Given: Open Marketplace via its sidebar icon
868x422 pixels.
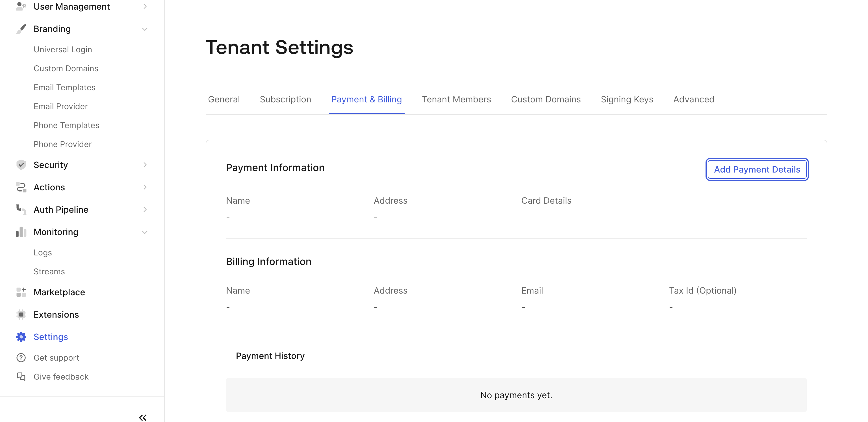Looking at the screenshot, I should coord(21,292).
